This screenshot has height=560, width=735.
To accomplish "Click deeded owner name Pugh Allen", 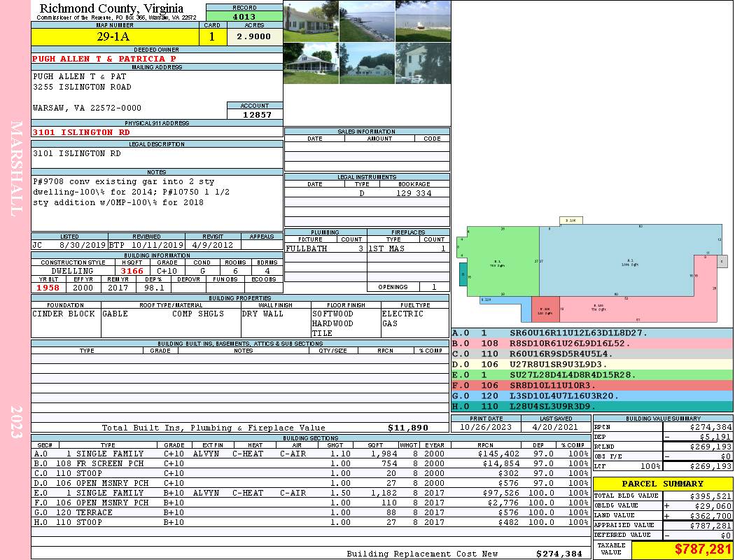I will 104,59.
